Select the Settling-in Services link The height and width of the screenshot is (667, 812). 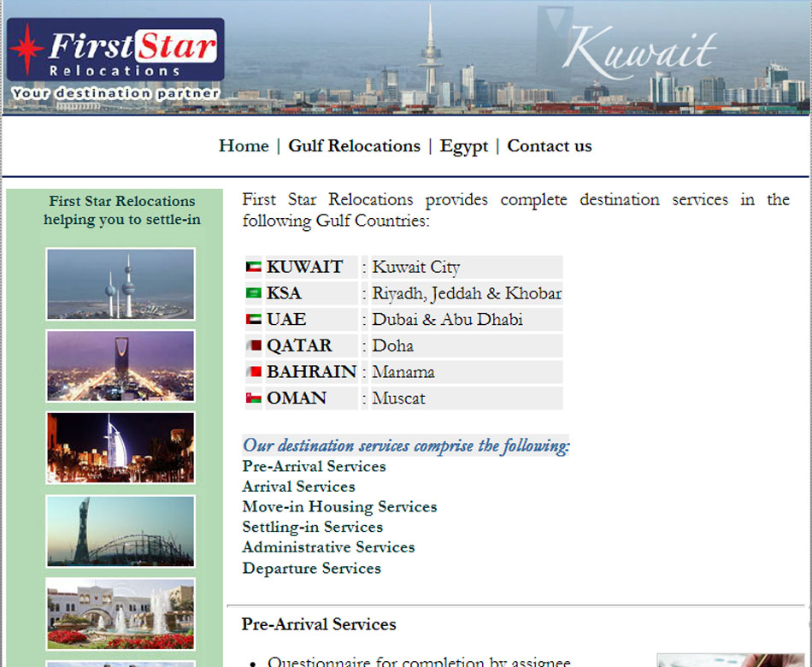pos(313,527)
